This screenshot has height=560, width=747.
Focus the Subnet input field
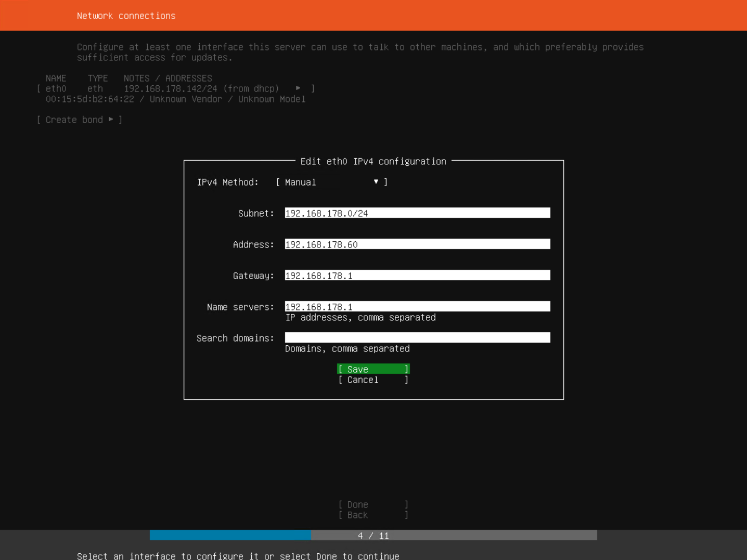click(416, 213)
